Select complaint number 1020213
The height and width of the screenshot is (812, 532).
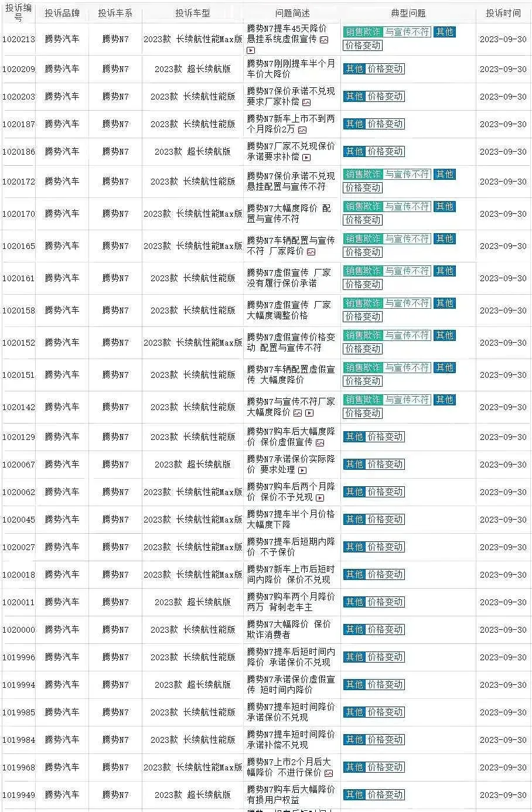point(19,40)
